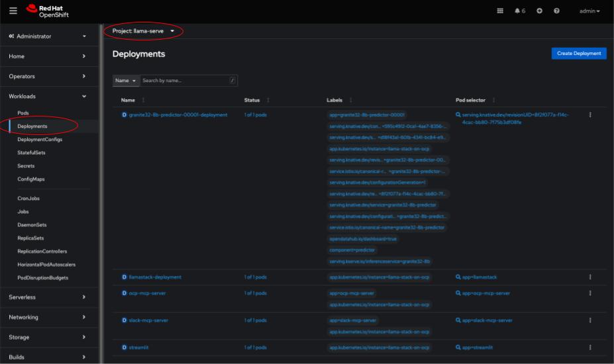Click pod selector search icon for streamlit
Screen dimensions: 614x364
(458, 347)
